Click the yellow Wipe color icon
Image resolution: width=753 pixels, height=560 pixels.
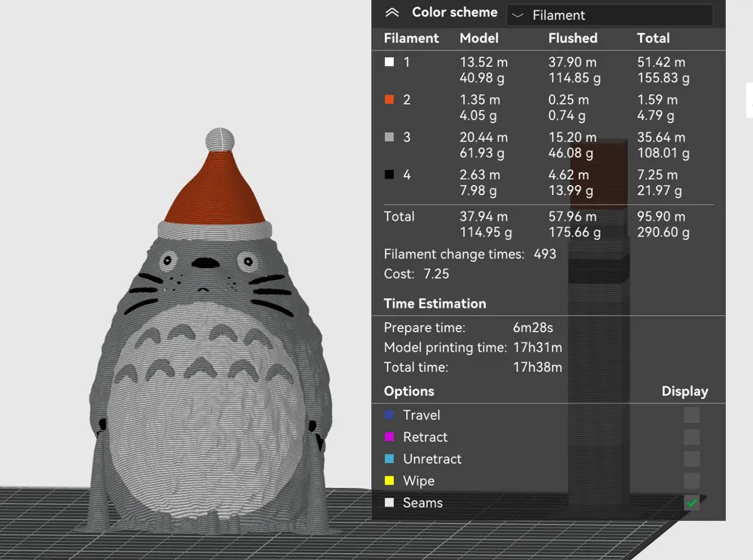(389, 480)
